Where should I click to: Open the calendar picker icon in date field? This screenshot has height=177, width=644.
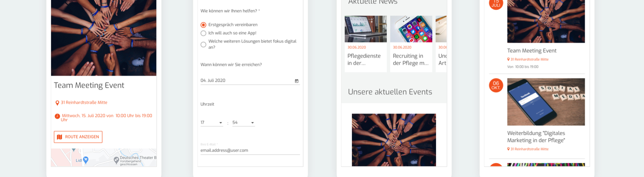tap(297, 81)
